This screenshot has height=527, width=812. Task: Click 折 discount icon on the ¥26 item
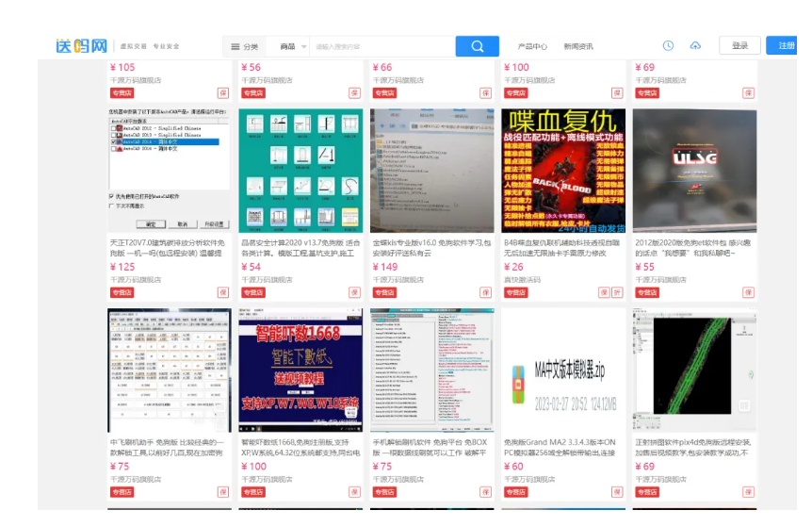click(x=617, y=293)
